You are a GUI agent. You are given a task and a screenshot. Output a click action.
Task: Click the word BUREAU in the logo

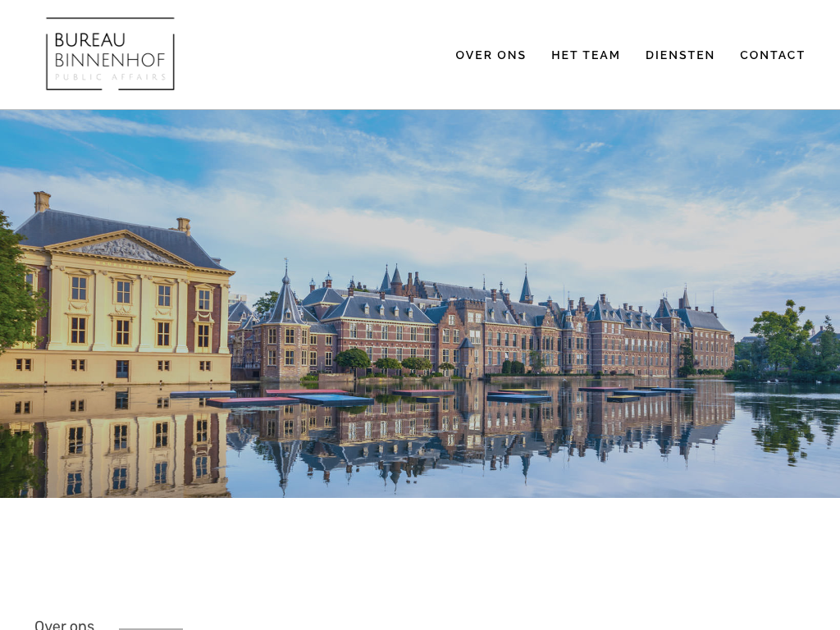90,40
